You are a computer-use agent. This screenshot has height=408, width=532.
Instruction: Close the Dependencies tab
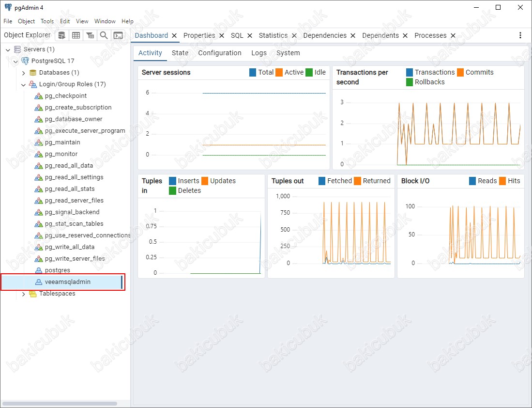353,36
